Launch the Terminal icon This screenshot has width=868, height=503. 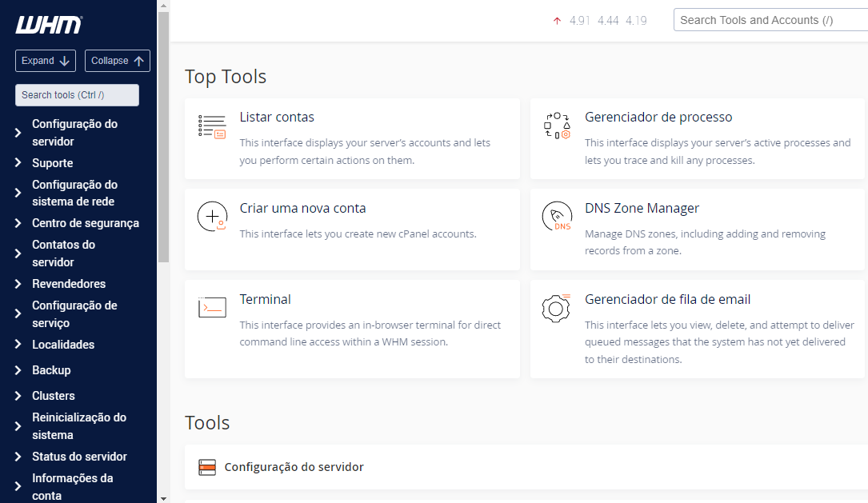212,308
